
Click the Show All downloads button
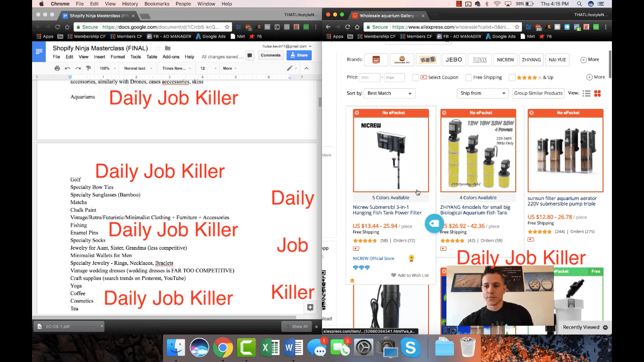click(297, 326)
